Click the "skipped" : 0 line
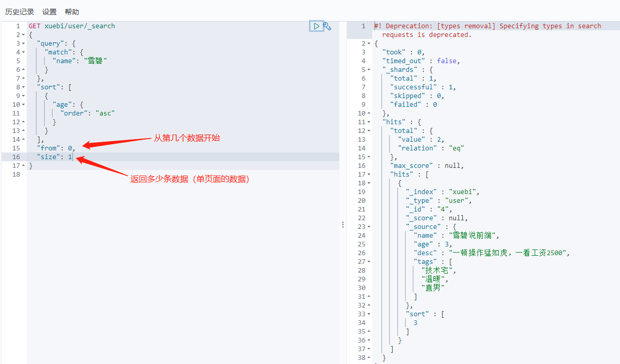 click(x=417, y=96)
